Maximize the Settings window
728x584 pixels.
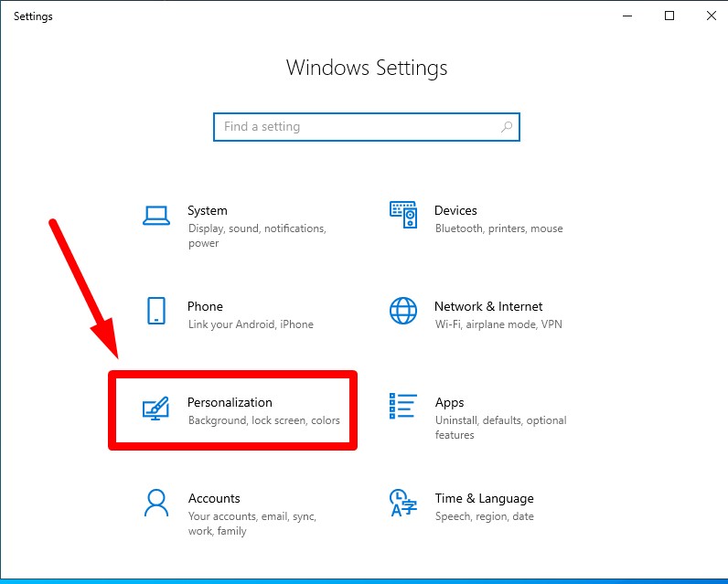(669, 16)
